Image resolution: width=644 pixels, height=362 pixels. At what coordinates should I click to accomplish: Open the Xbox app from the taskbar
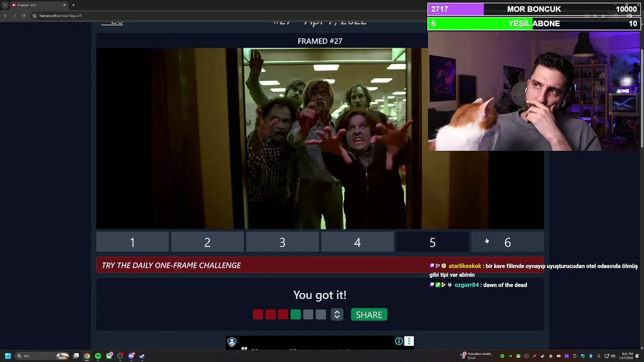point(109,356)
